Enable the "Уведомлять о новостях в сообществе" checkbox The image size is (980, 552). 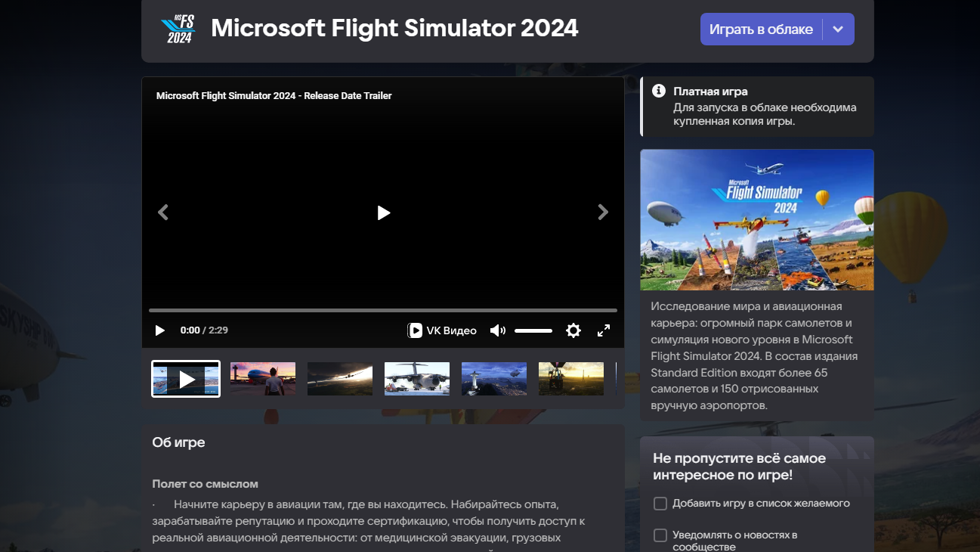[x=660, y=535]
